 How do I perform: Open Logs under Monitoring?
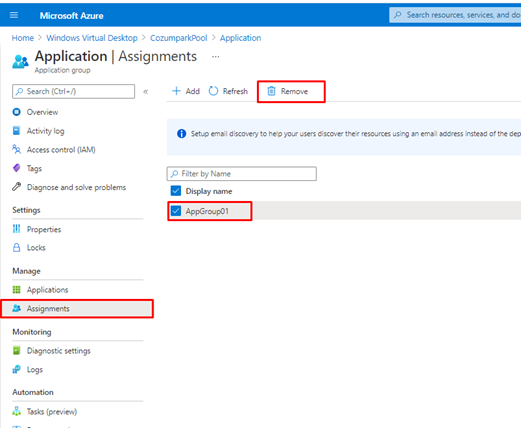(x=35, y=370)
